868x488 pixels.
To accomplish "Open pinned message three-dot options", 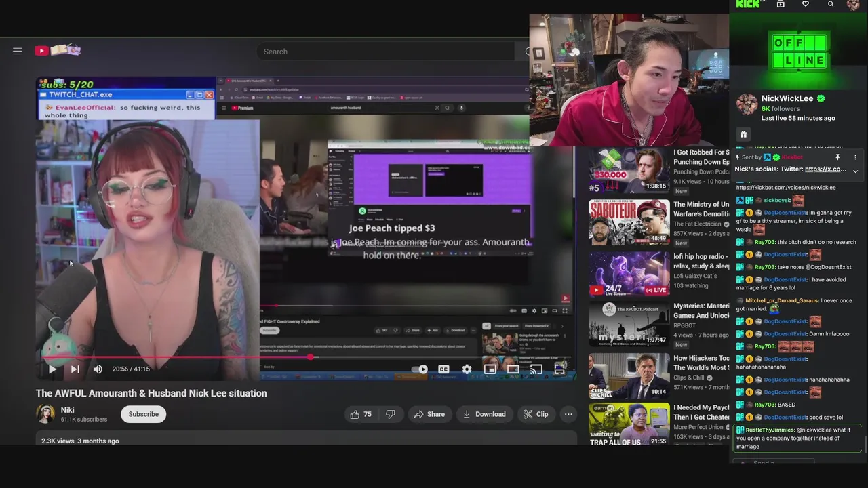I will 855,157.
